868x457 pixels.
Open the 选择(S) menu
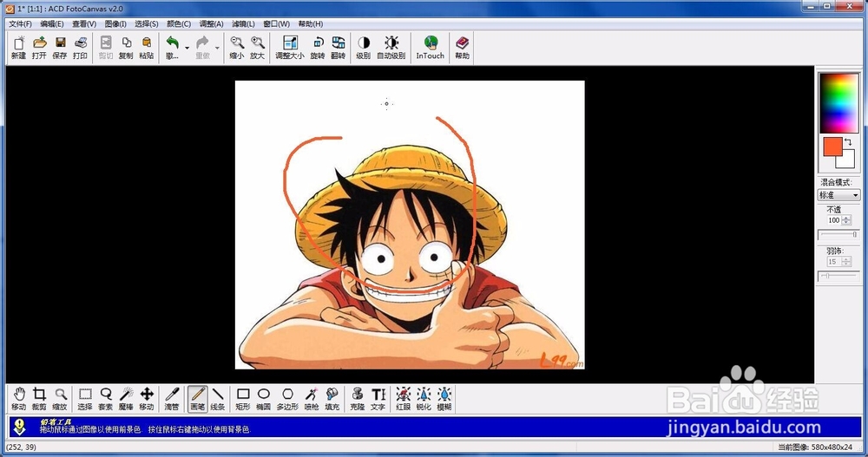(x=147, y=23)
